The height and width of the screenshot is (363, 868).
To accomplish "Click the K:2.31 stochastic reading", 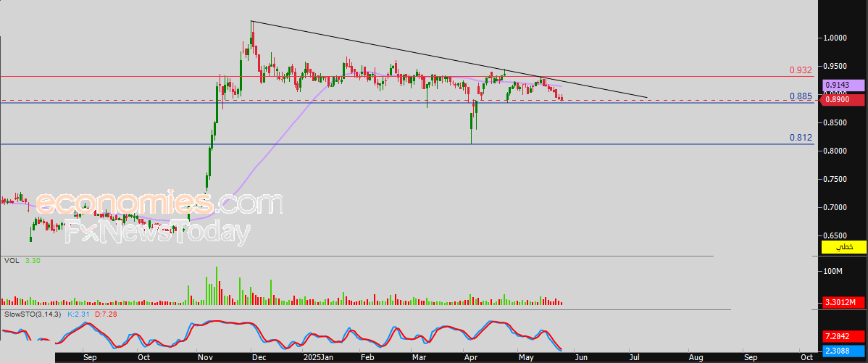I will 78,314.
